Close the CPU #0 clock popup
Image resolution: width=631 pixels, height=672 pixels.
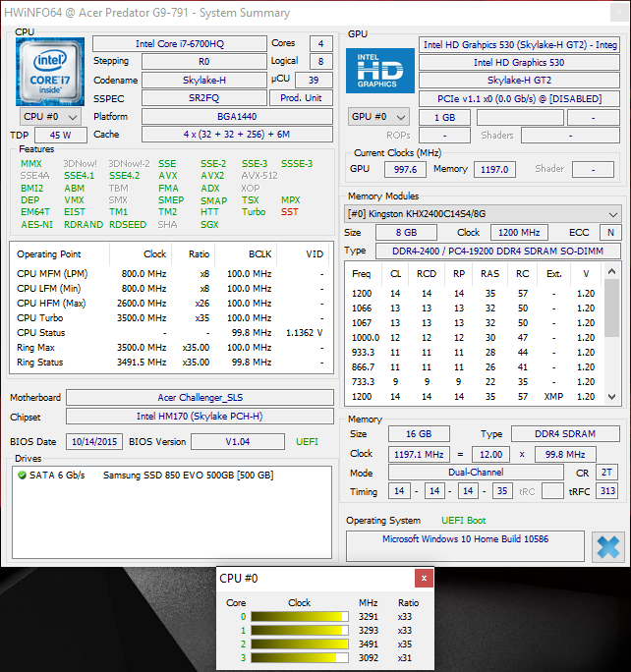tap(424, 578)
